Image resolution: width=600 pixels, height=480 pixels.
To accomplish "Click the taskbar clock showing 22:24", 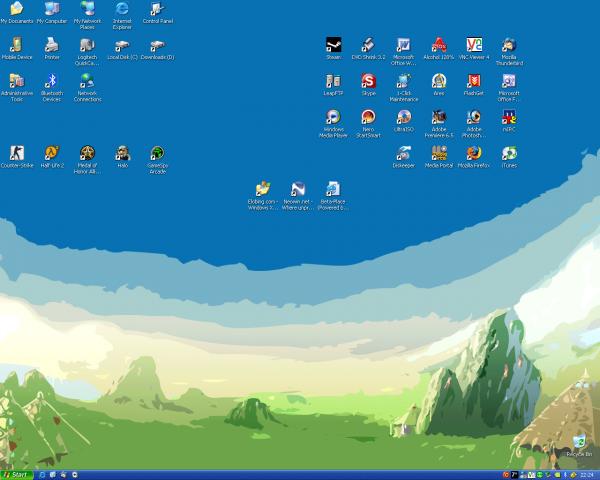I will 587,475.
